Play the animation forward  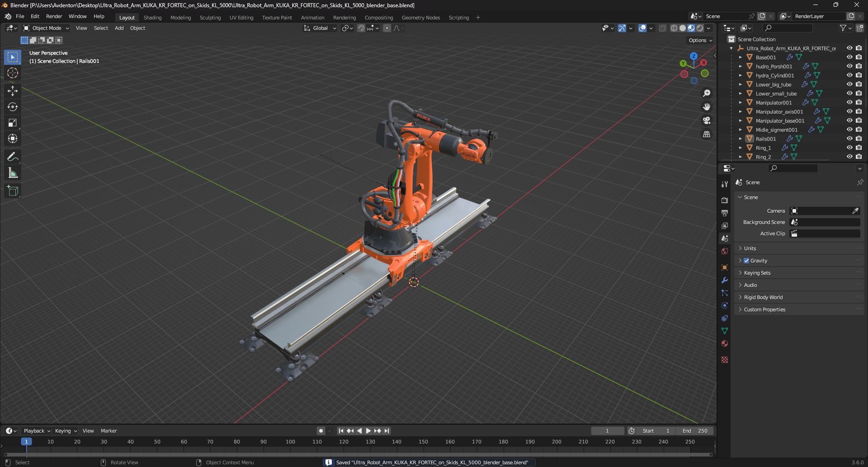(x=368, y=431)
